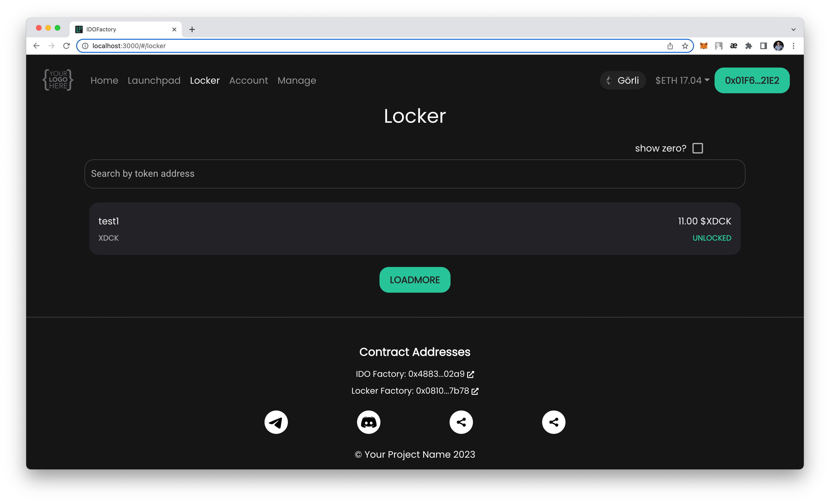Image resolution: width=830 pixels, height=504 pixels.
Task: Go to the Launchpad nav item
Action: [x=154, y=80]
